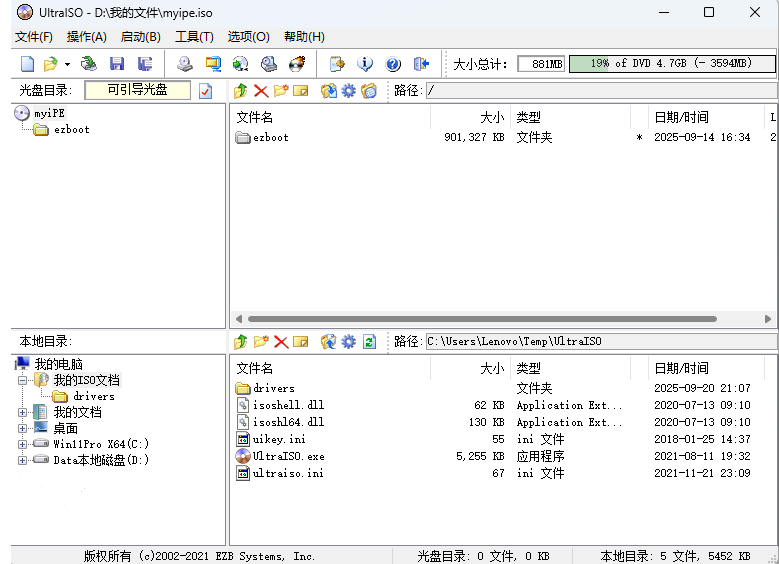
Task: Click the horizontal scrollbar in disc file list
Action: coord(482,319)
